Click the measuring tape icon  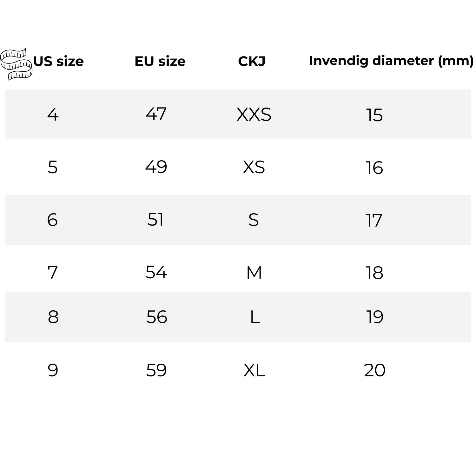pyautogui.click(x=17, y=64)
